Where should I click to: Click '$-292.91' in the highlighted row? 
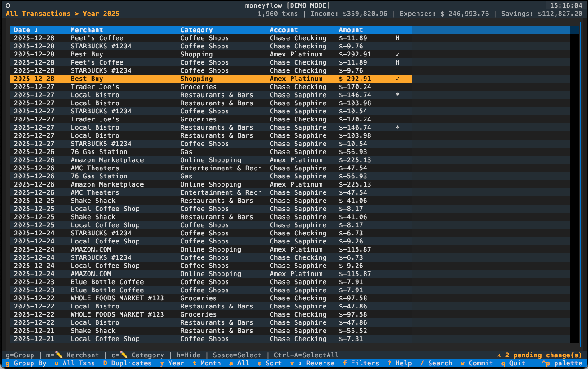pos(355,79)
